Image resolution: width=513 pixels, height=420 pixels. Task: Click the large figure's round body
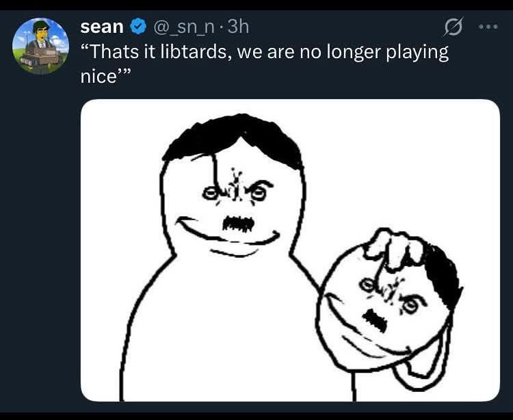(x=222, y=327)
